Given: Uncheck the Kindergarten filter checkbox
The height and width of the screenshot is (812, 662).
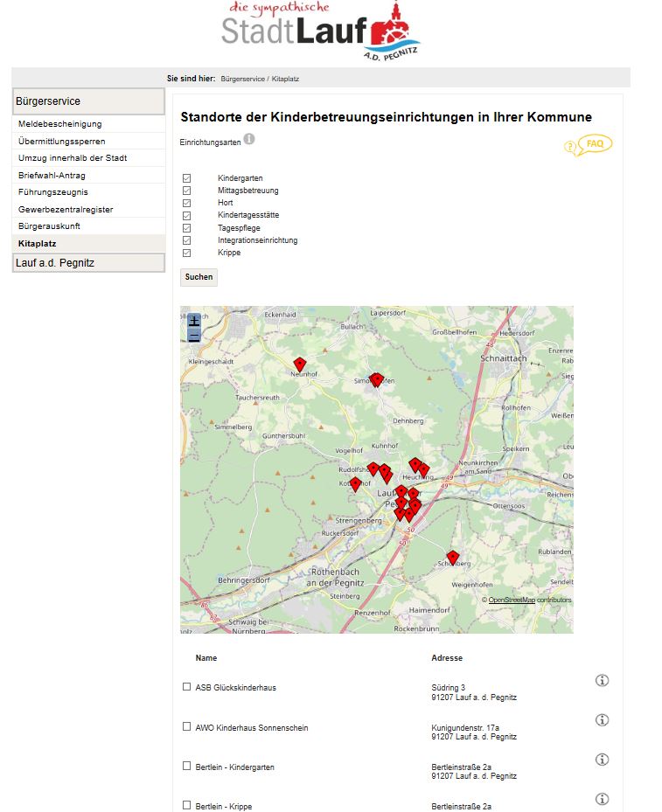Looking at the screenshot, I should point(186,178).
